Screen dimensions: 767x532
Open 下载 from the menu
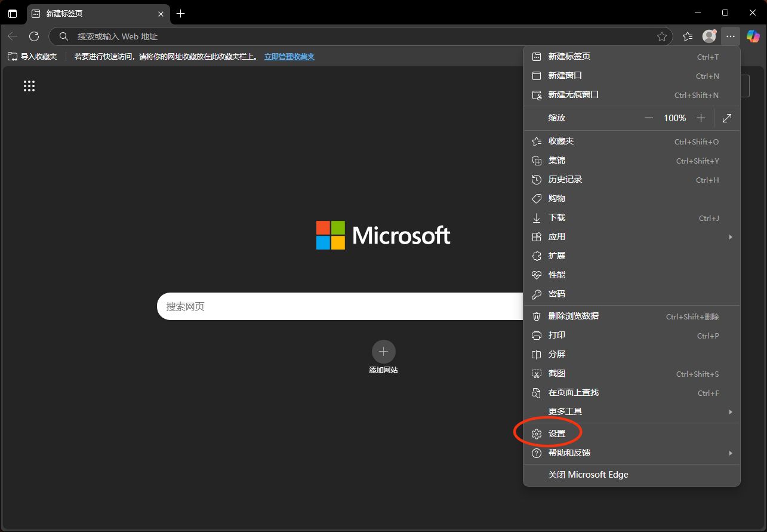click(632, 218)
